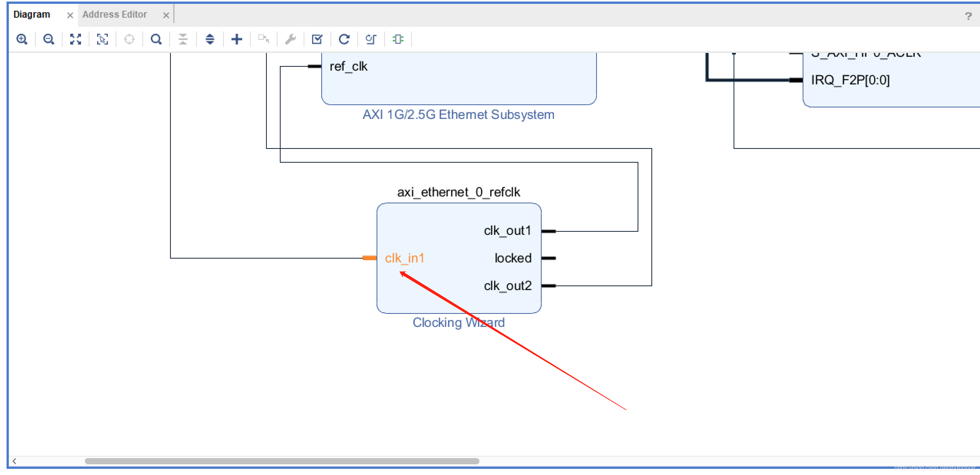
Task: Click the Expand All icon
Action: click(210, 39)
